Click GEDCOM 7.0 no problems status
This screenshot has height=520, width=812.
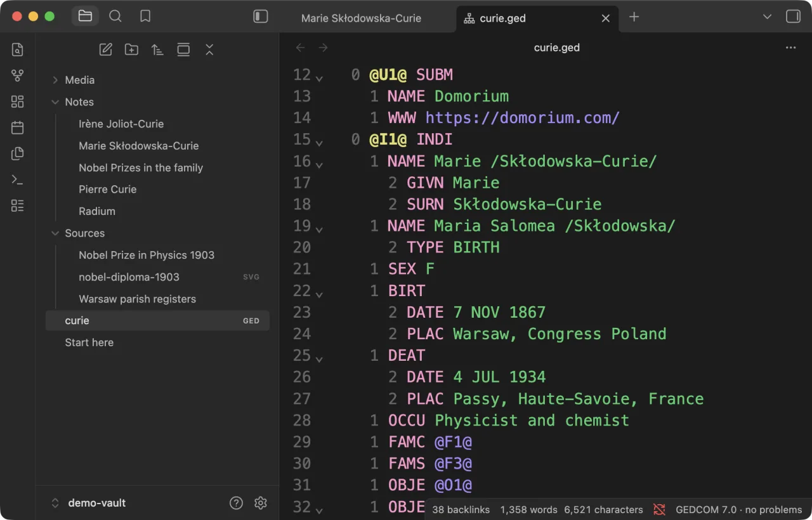coord(739,509)
